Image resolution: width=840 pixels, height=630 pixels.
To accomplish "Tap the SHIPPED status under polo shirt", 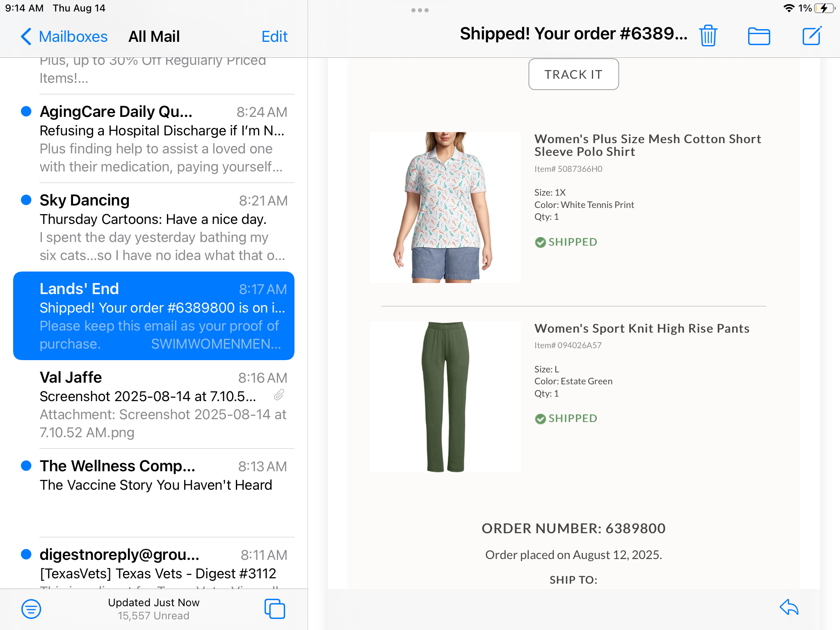I will [566, 242].
